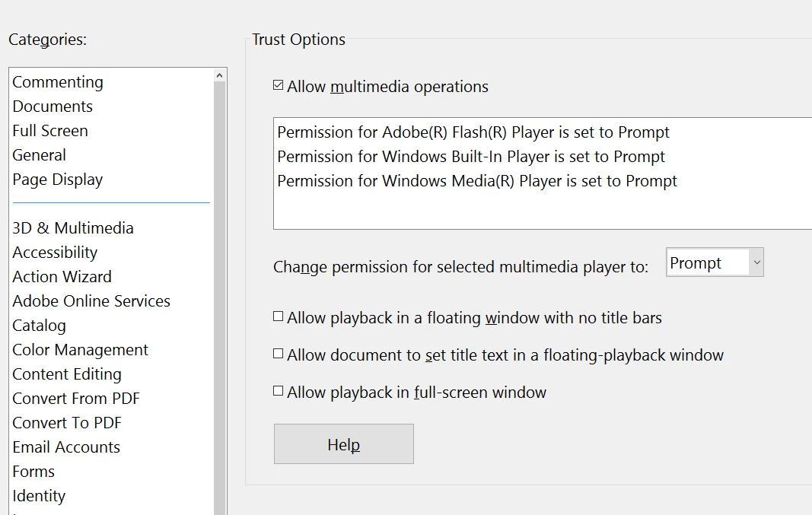Click the Help button
This screenshot has width=812, height=515.
click(343, 444)
